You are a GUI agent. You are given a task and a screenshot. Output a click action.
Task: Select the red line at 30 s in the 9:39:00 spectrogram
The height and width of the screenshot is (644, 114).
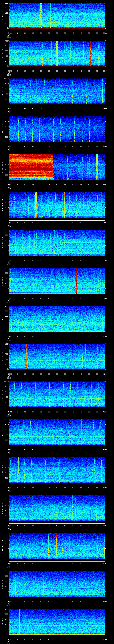coord(57,318)
